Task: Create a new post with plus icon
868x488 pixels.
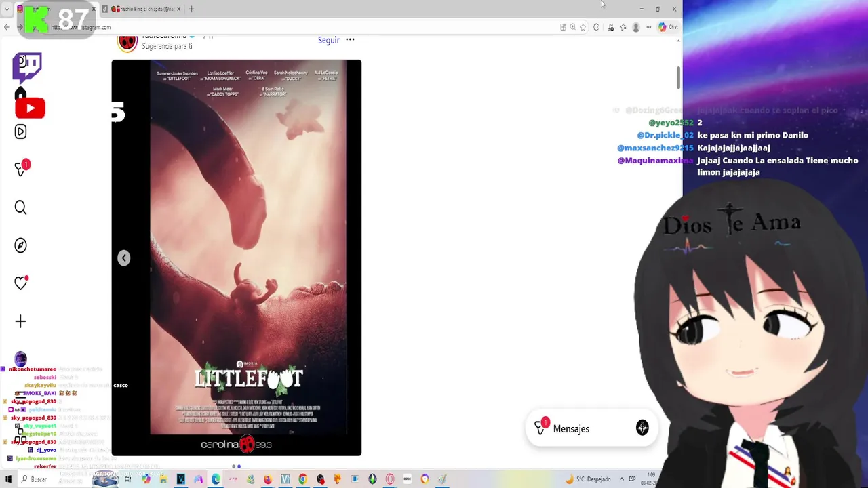Action: pos(20,321)
